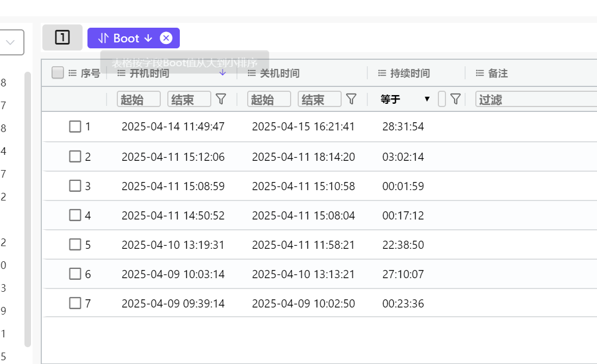Image resolution: width=597 pixels, height=364 pixels.
Task: Select duration cell 28:31:54
Action: 403,127
